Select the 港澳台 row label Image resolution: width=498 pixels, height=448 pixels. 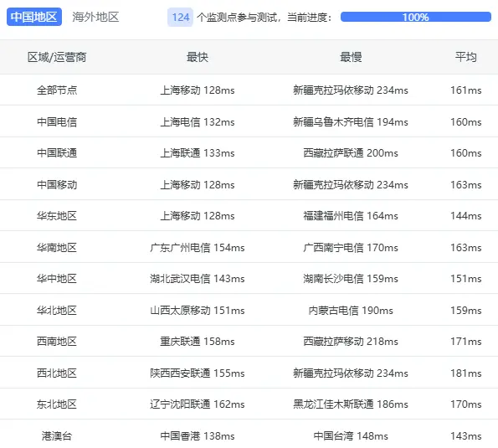57,436
